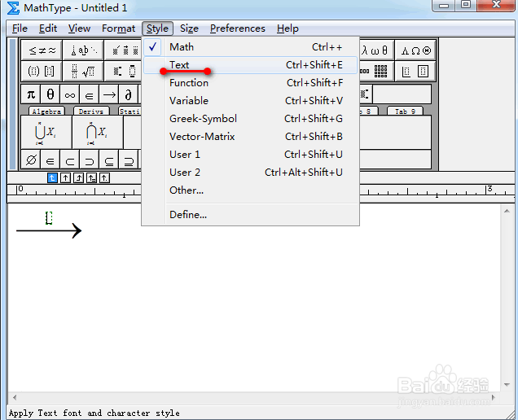This screenshot has height=420, width=518.
Task: Choose the checked Math style
Action: pos(250,47)
